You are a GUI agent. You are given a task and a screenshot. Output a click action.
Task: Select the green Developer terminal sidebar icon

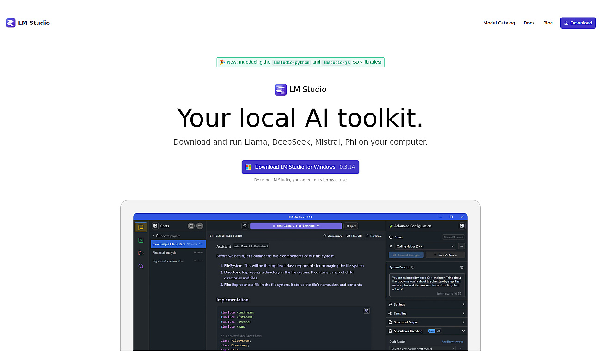point(141,240)
